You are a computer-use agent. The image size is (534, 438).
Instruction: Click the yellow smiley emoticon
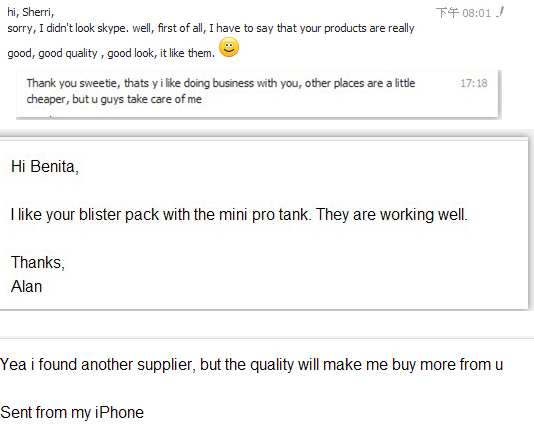pos(229,47)
